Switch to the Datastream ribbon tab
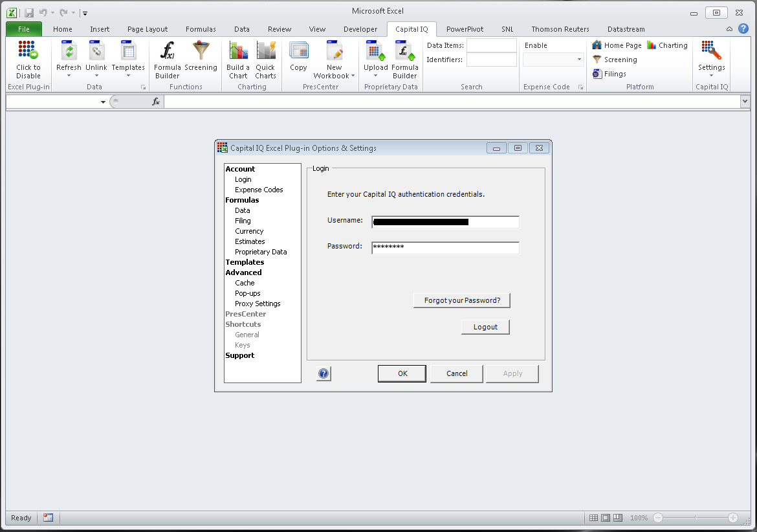The image size is (757, 532). pos(626,29)
